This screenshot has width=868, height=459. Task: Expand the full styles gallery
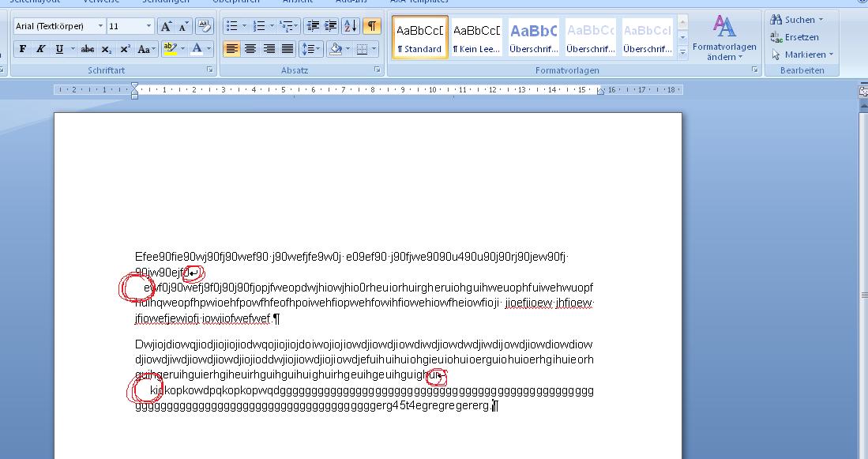pos(682,52)
